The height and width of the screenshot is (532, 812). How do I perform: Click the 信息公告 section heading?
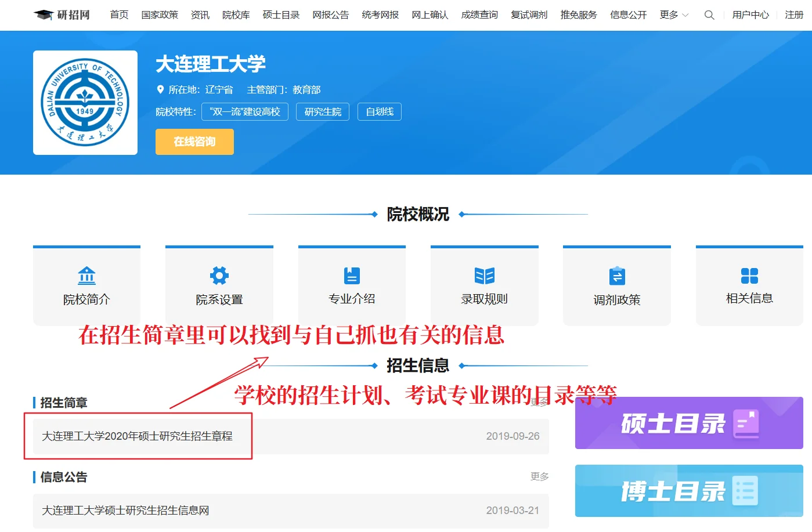(x=64, y=477)
